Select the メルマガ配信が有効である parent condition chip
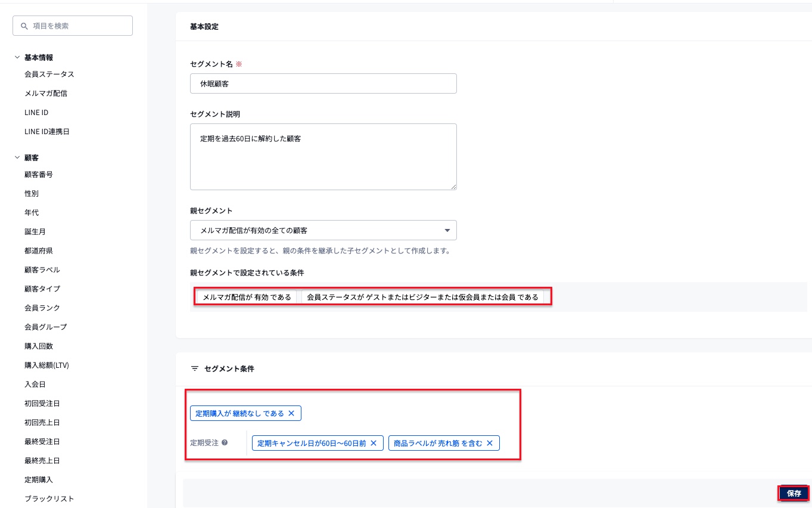Screen dimensions: 812x508 coord(246,296)
